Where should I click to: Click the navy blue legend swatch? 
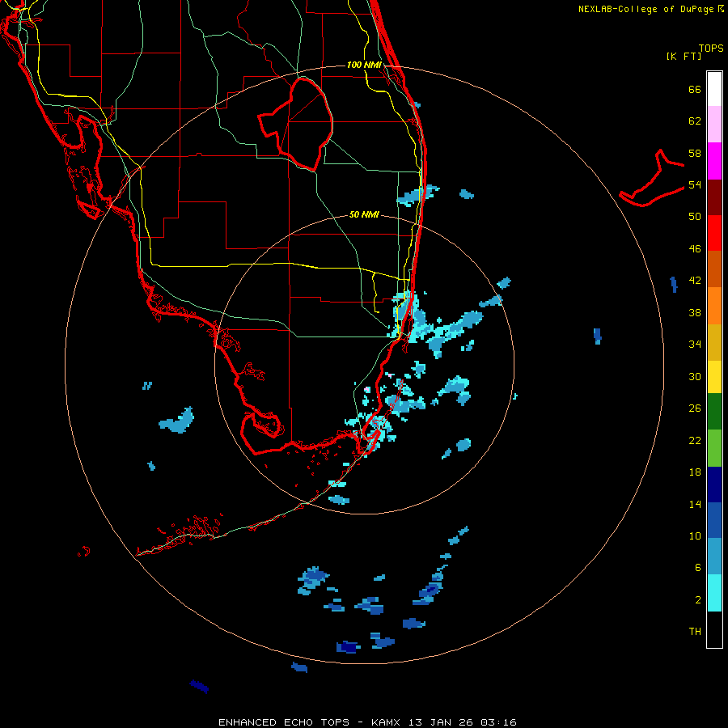(x=714, y=485)
